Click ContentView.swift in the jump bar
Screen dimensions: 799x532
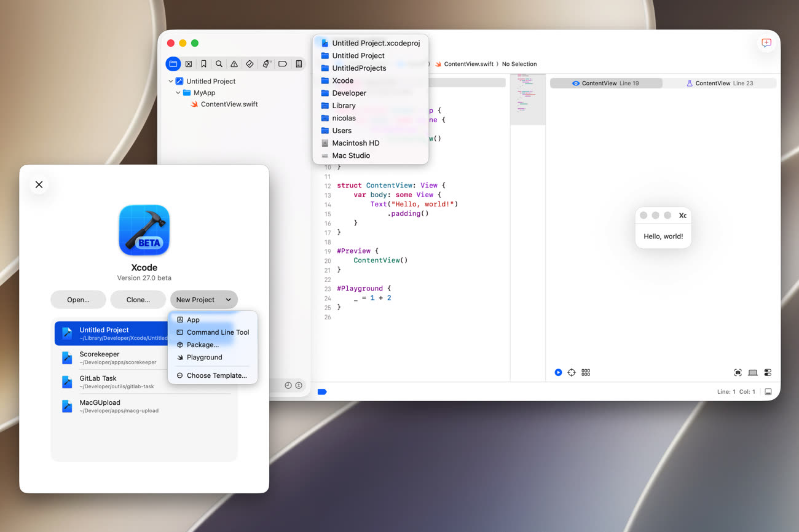click(x=464, y=64)
